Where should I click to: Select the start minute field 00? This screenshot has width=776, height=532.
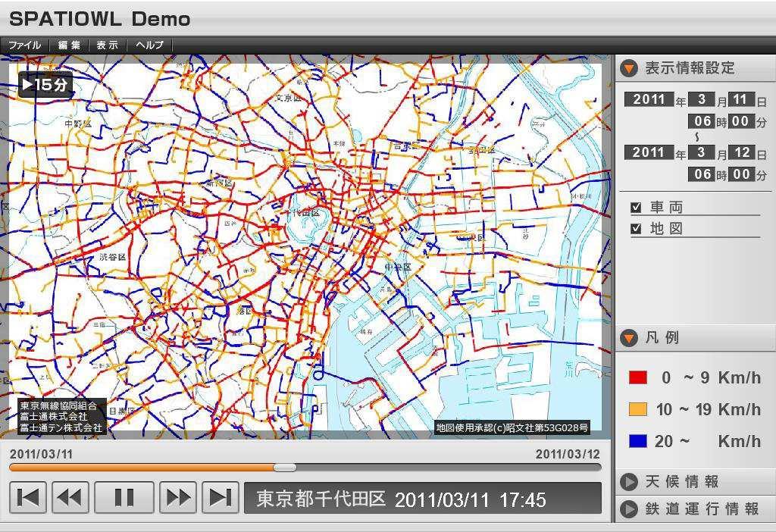(740, 121)
